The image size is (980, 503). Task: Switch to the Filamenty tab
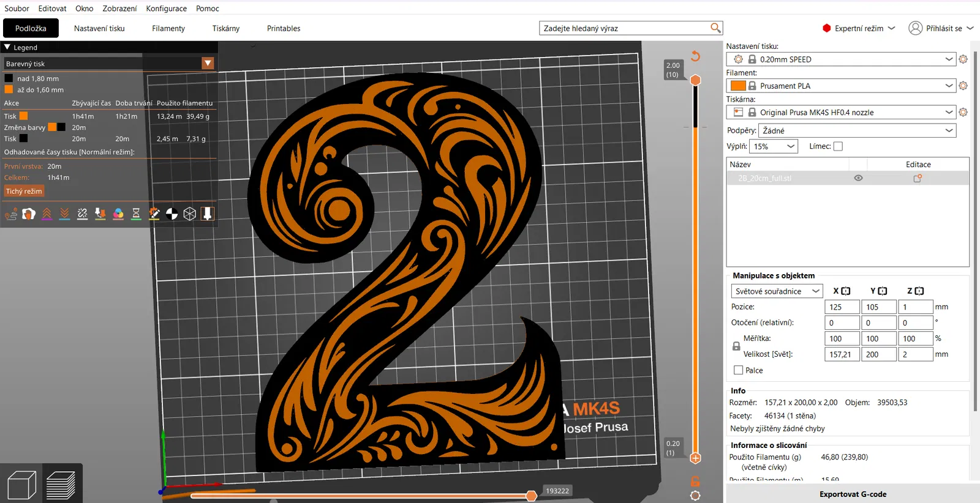point(168,28)
